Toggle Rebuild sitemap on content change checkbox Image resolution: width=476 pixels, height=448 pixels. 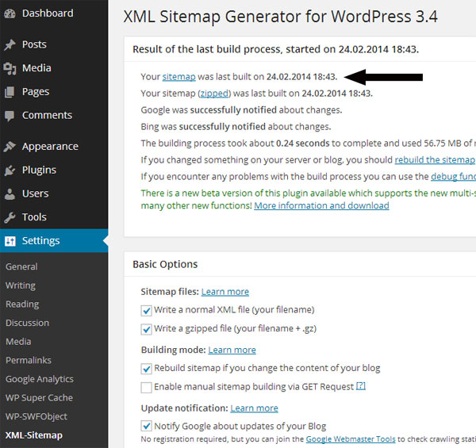pyautogui.click(x=146, y=369)
